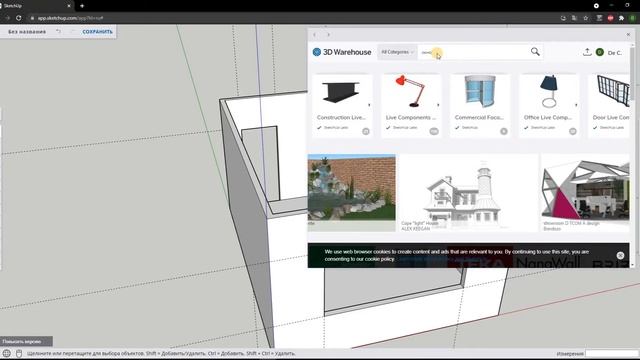Open the Commercial Foco revolving door card

[x=480, y=106]
